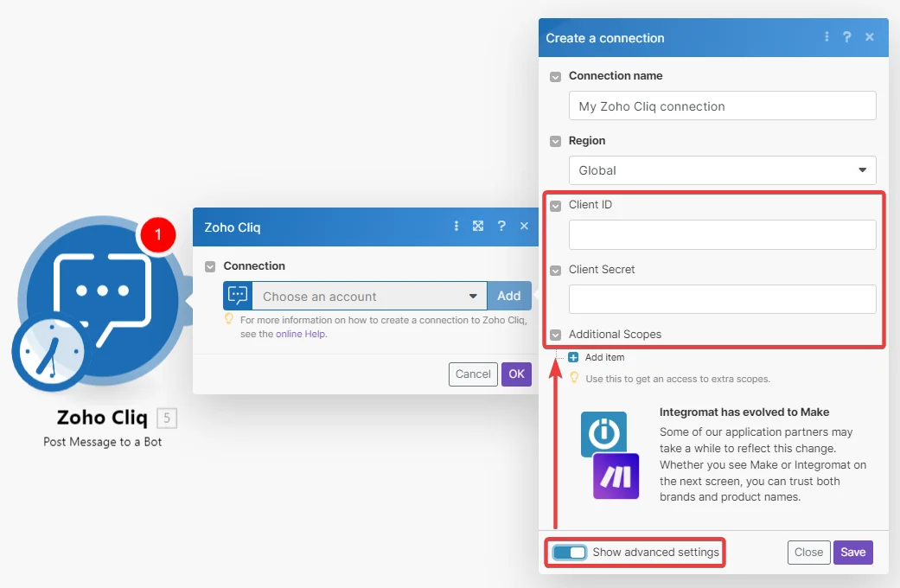Image resolution: width=900 pixels, height=588 pixels.
Task: Click Cancel in Zoho Cliq dialog
Action: [473, 374]
